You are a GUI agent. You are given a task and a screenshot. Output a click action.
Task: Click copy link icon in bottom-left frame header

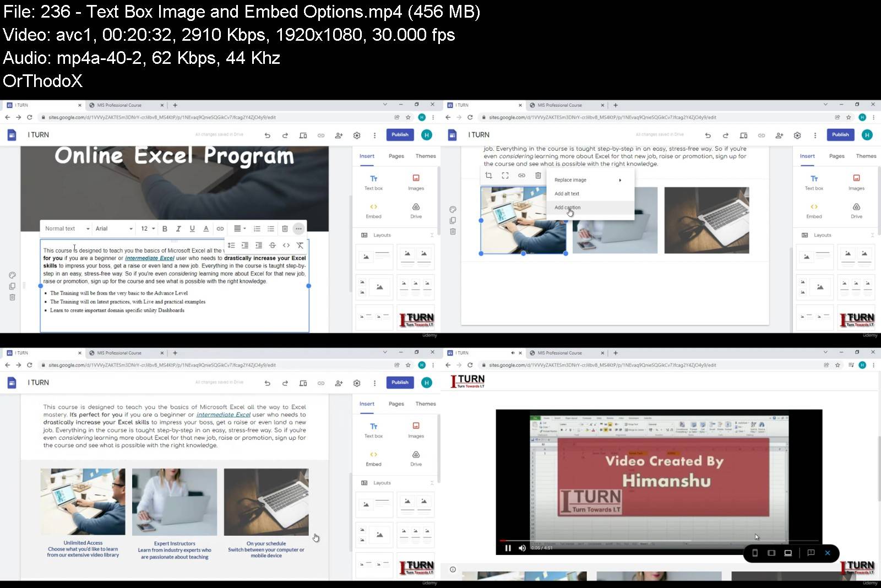coord(321,383)
